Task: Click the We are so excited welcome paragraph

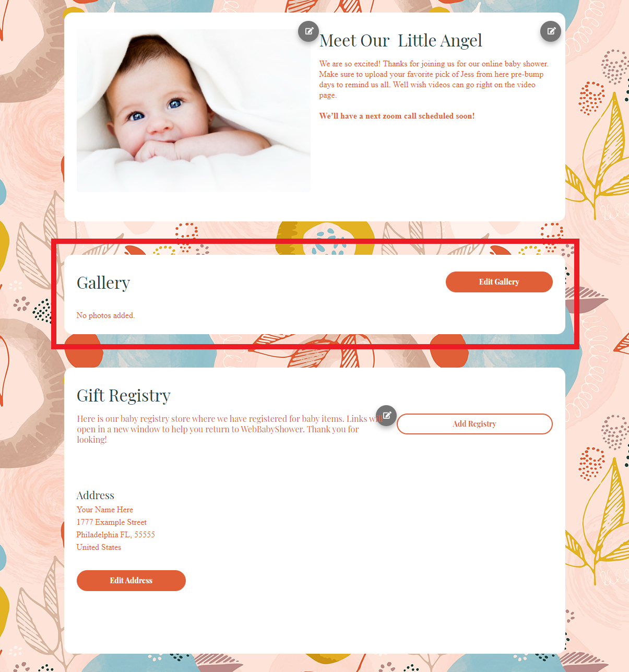Action: pos(434,79)
